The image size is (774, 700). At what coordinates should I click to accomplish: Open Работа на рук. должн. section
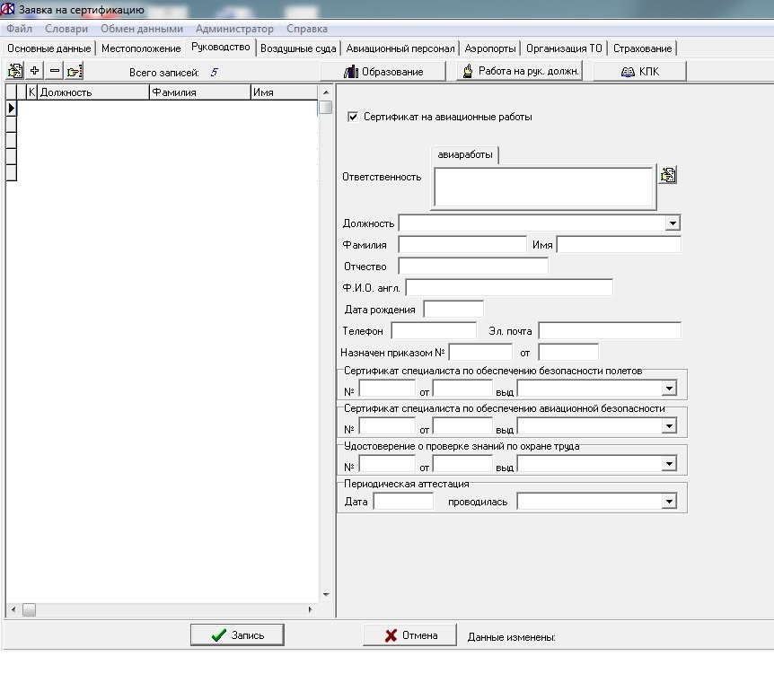519,72
